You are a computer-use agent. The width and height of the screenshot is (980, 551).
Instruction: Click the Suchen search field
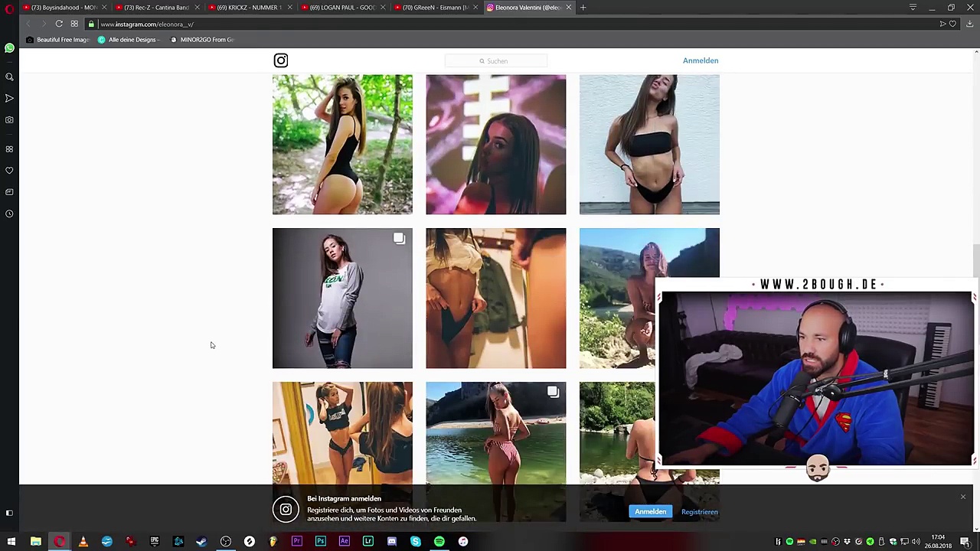[x=496, y=61]
